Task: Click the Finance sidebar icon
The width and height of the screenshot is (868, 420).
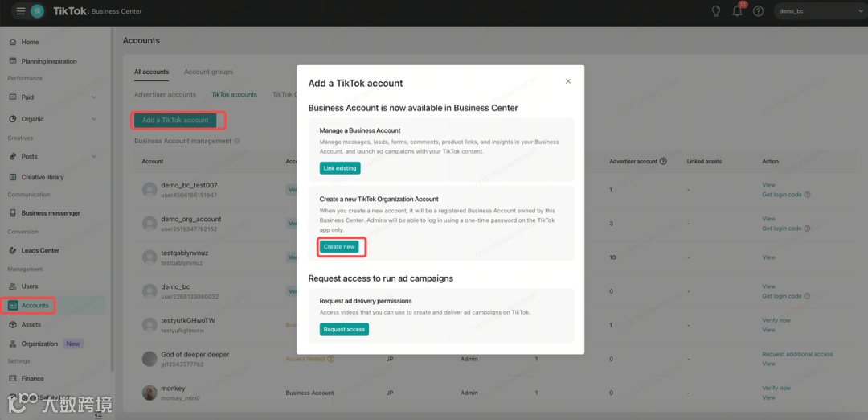Action: 13,378
